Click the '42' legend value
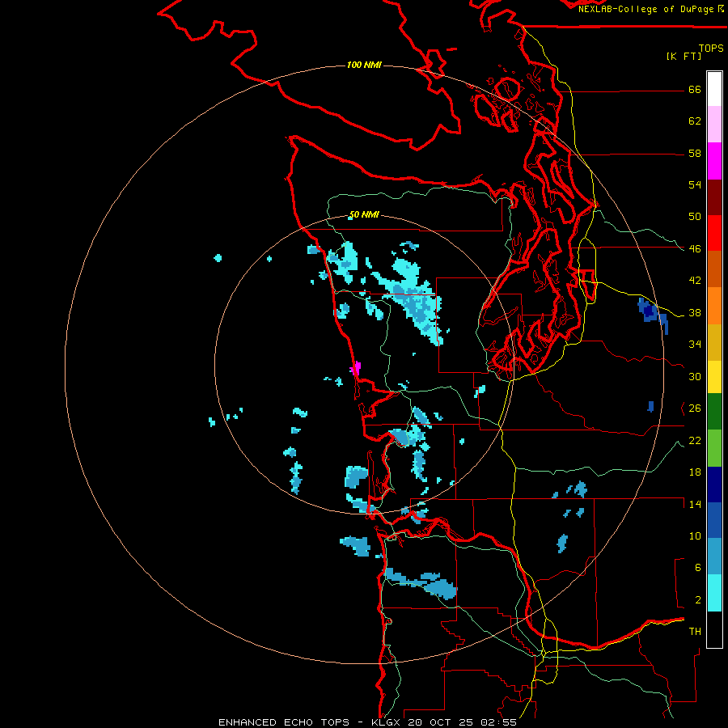Screen dimensions: 728x728 pyautogui.click(x=695, y=281)
